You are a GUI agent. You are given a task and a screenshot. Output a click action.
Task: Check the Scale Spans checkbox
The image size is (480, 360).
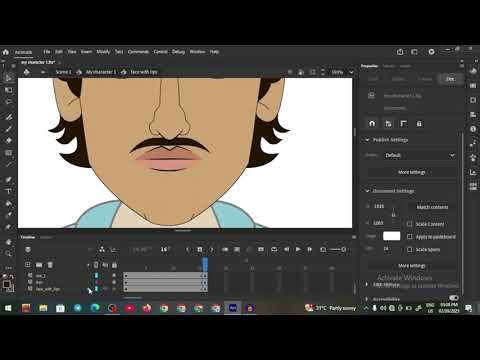(x=410, y=249)
